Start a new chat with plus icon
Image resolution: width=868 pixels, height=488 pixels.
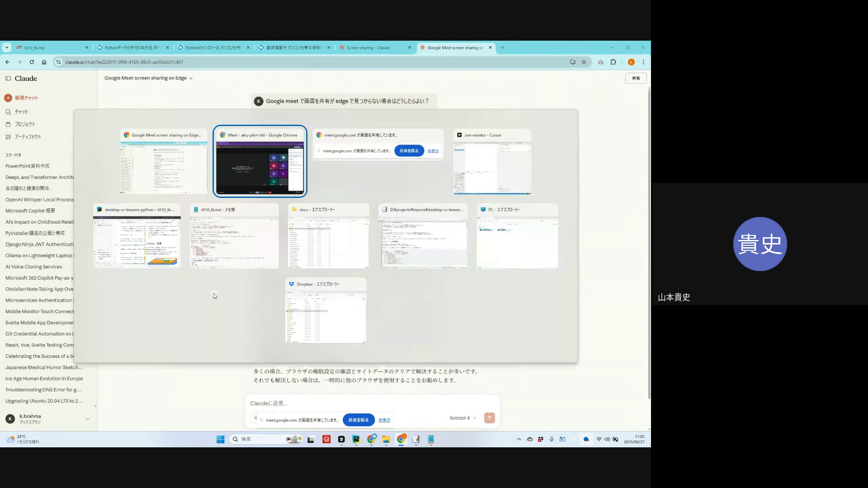pos(8,98)
